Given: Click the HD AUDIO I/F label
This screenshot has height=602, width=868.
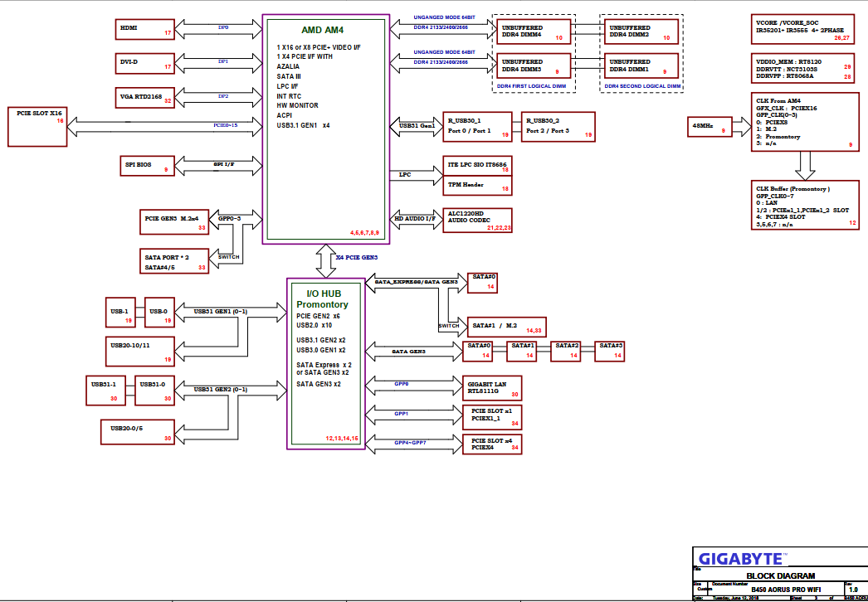Looking at the screenshot, I should pos(415,219).
